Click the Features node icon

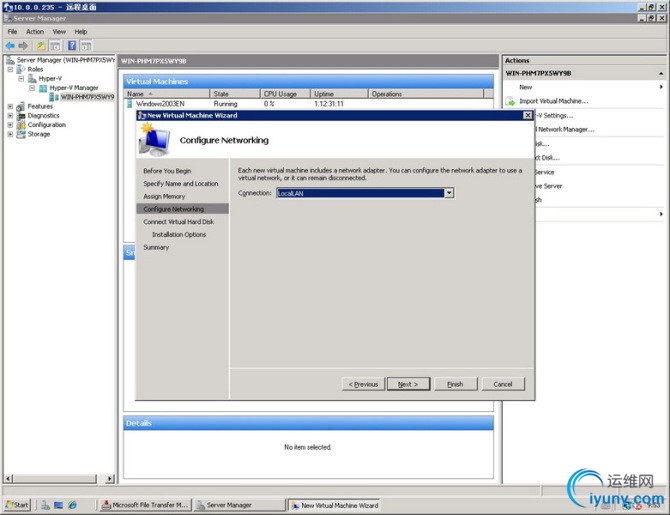pos(21,106)
